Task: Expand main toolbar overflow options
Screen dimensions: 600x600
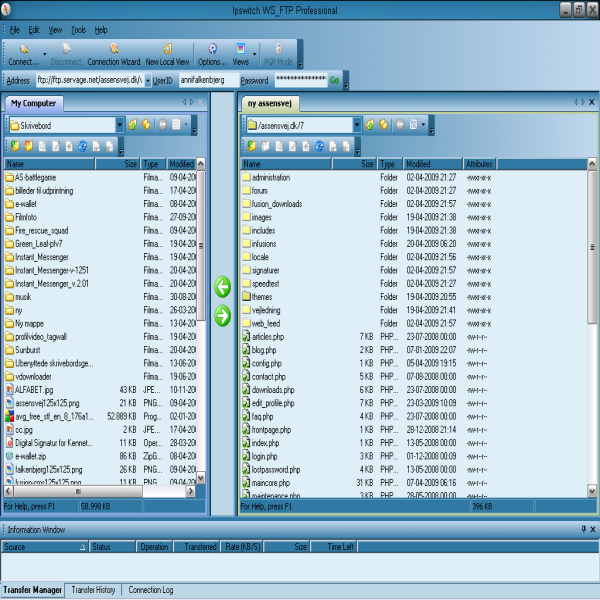Action: coord(300,54)
